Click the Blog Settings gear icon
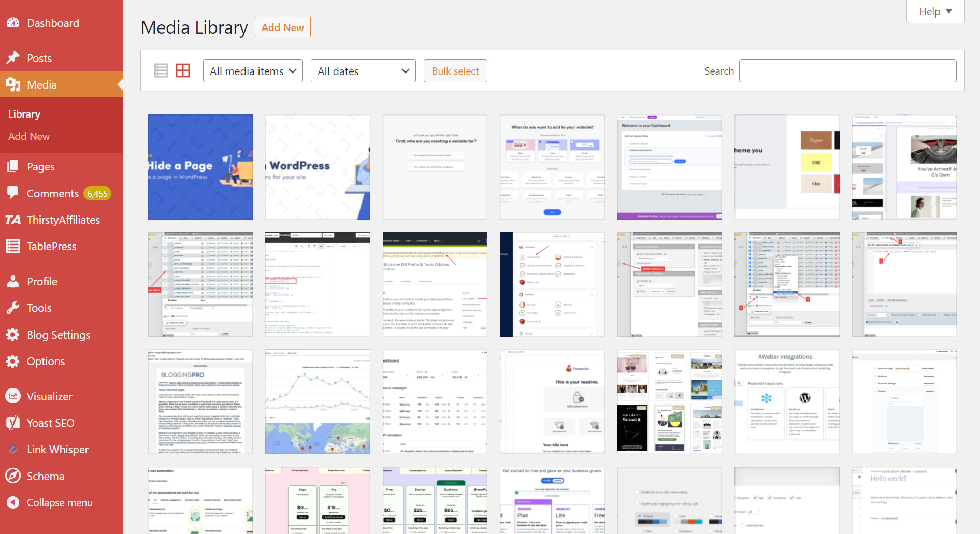980x534 pixels. pos(13,335)
